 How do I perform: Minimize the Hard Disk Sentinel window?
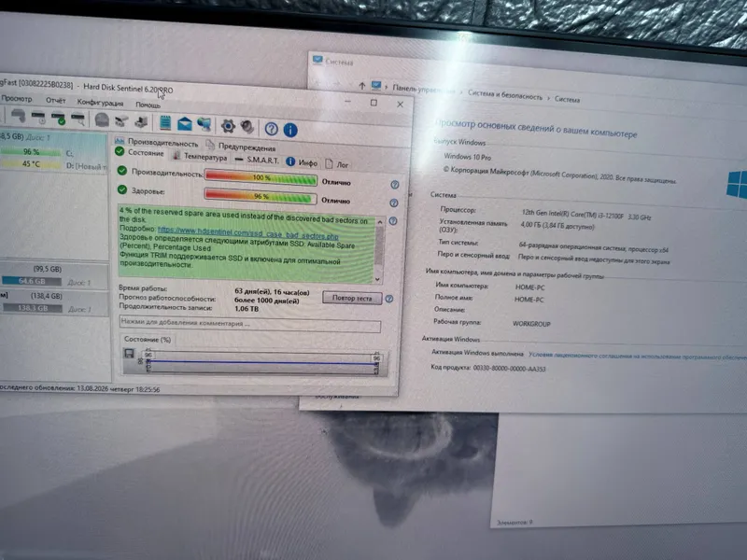[347, 101]
